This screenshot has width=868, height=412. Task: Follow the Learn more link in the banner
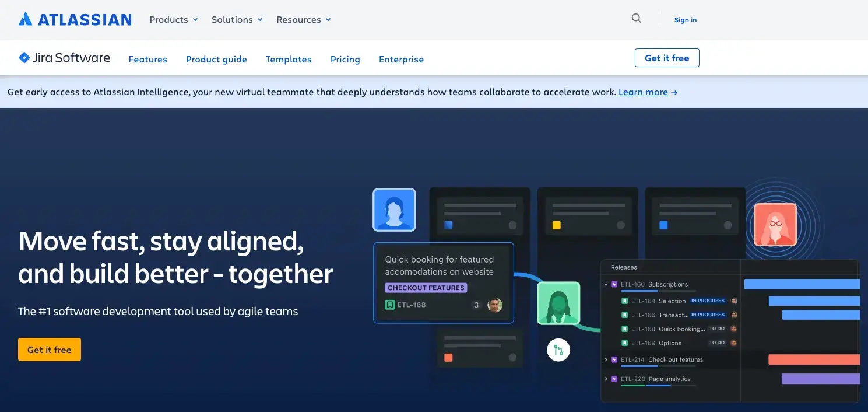(643, 92)
